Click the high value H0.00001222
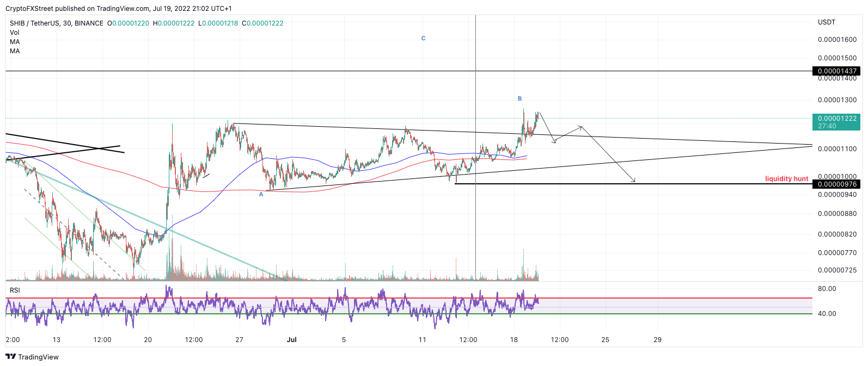 174,23
